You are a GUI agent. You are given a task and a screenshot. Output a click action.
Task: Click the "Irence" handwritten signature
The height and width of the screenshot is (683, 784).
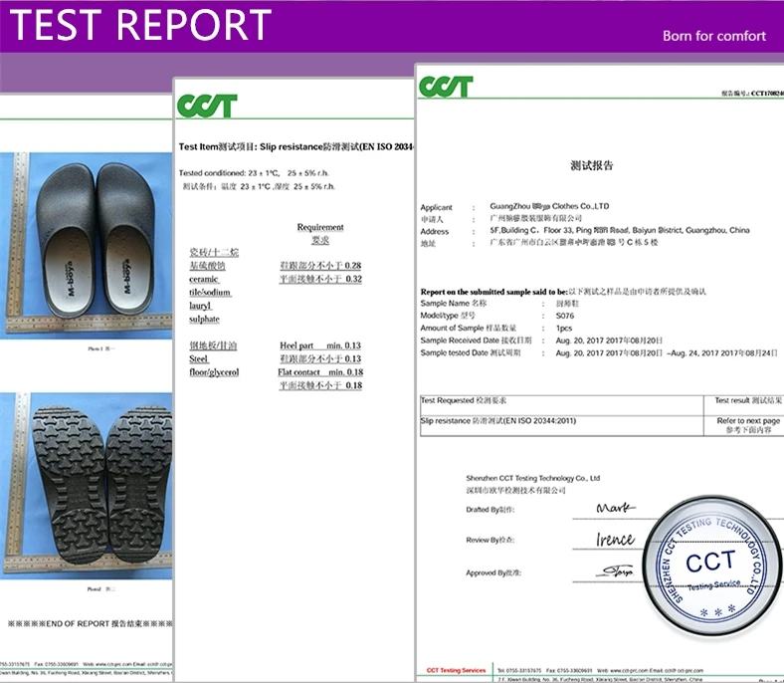click(615, 540)
